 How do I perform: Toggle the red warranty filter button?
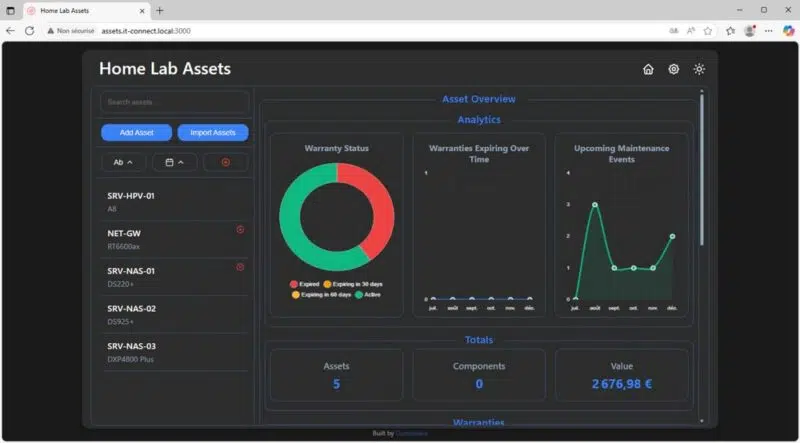point(226,162)
